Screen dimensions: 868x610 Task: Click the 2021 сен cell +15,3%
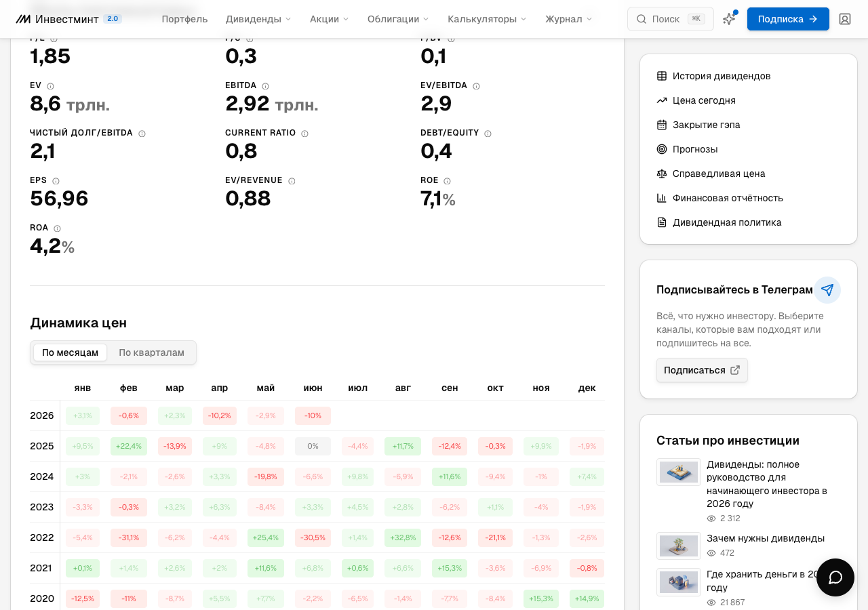(450, 568)
